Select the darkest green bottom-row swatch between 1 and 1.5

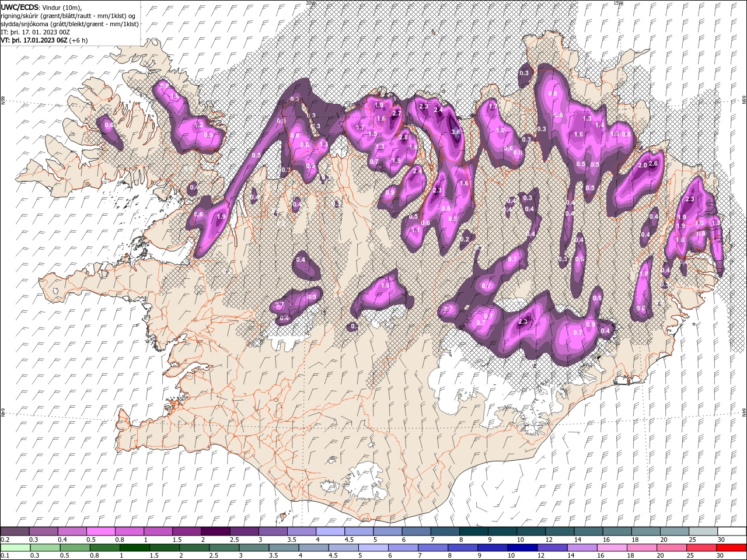[x=134, y=548]
